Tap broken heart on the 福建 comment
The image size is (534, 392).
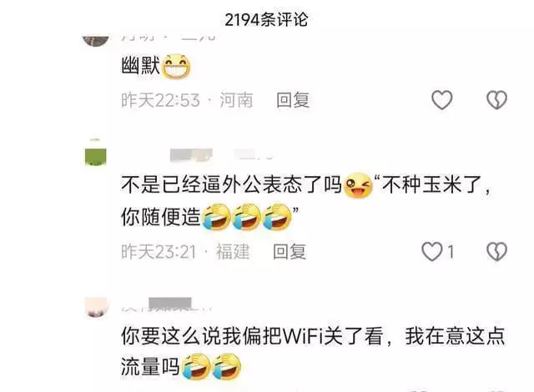click(496, 252)
